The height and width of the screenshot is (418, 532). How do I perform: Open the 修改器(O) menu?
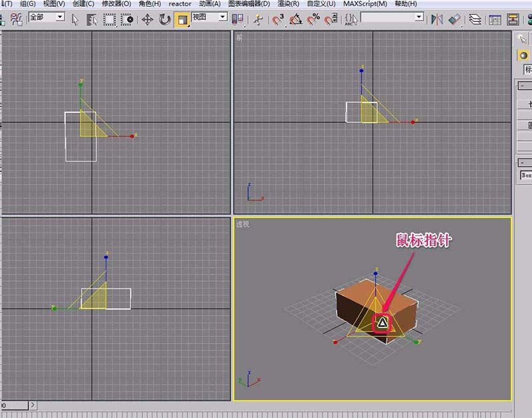coord(116,4)
